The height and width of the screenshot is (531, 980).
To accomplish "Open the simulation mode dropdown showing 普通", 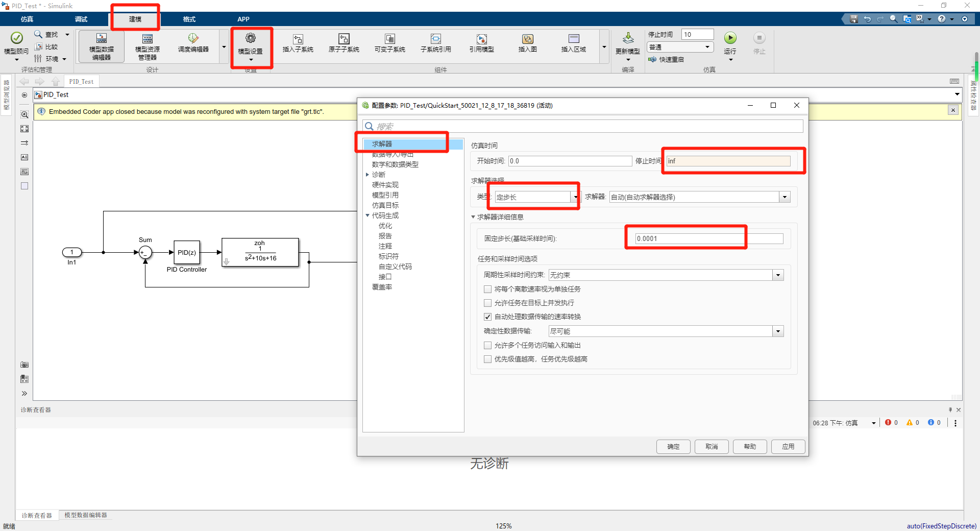I will tap(680, 47).
